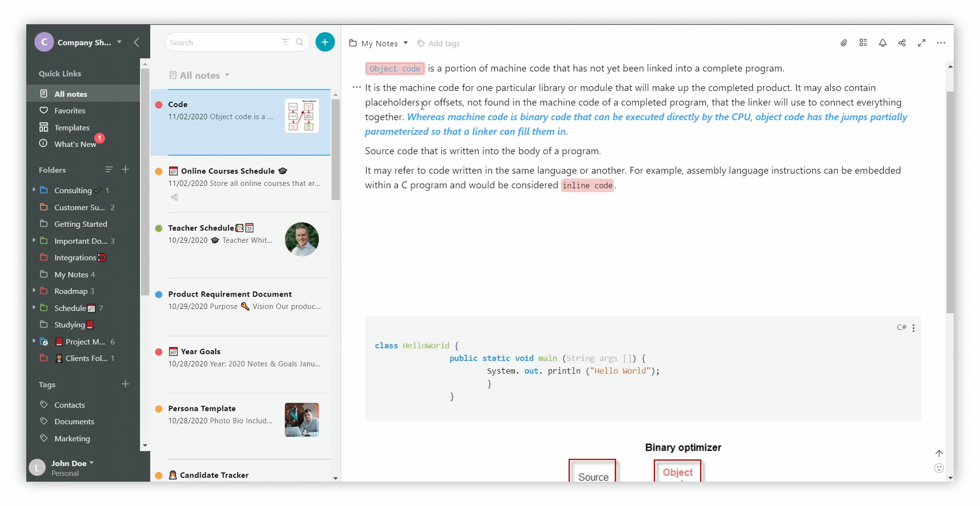Open the Persona Template note
This screenshot has width=980, height=506.
point(241,426)
